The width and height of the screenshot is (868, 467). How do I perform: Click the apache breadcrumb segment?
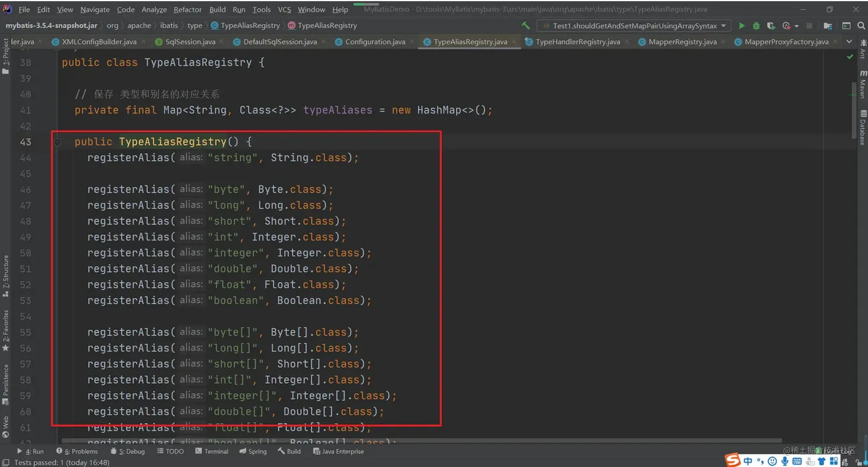139,25
